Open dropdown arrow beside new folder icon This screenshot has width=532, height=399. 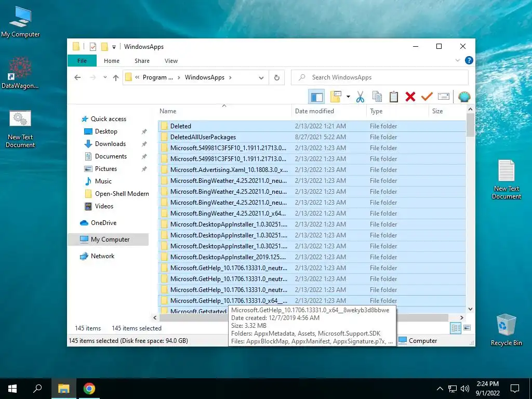(348, 97)
